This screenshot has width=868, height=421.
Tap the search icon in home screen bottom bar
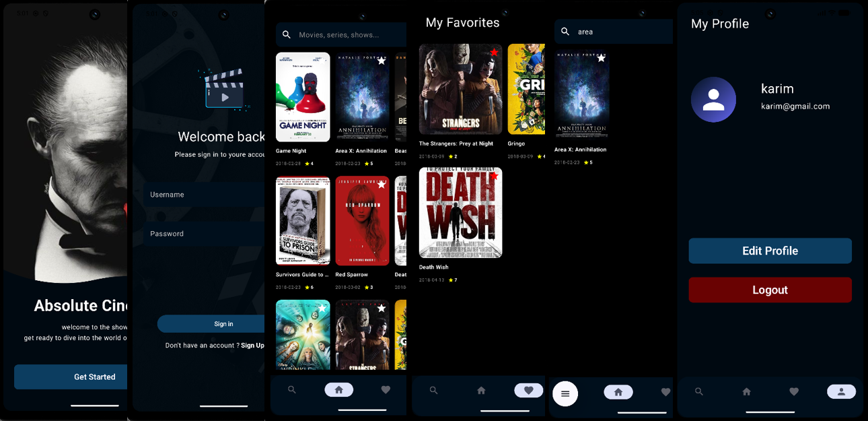pos(292,390)
